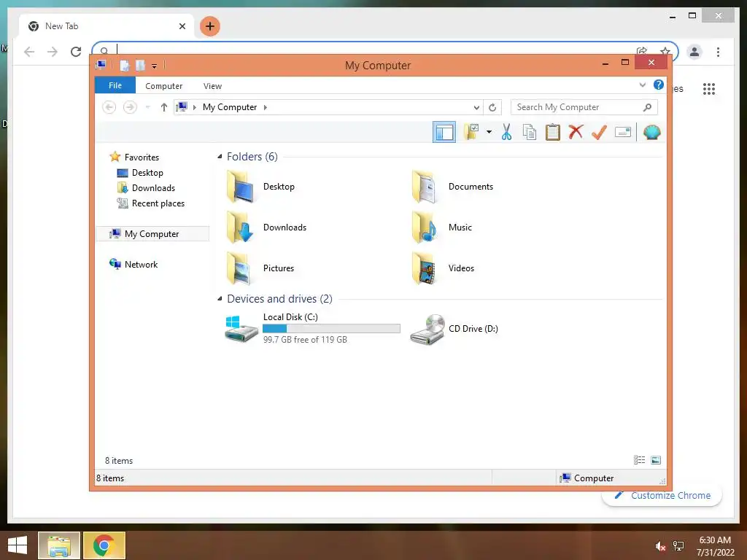Click the Chrome reload button
The width and height of the screenshot is (747, 560).
click(76, 52)
